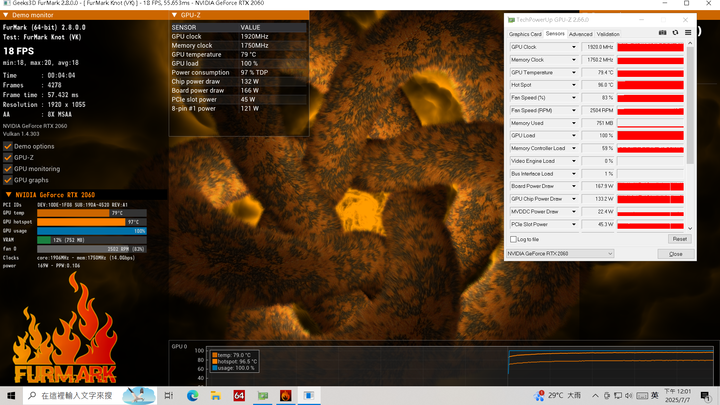Switch to GPU-Z via its taskbar icon
The image size is (720, 405).
262,395
